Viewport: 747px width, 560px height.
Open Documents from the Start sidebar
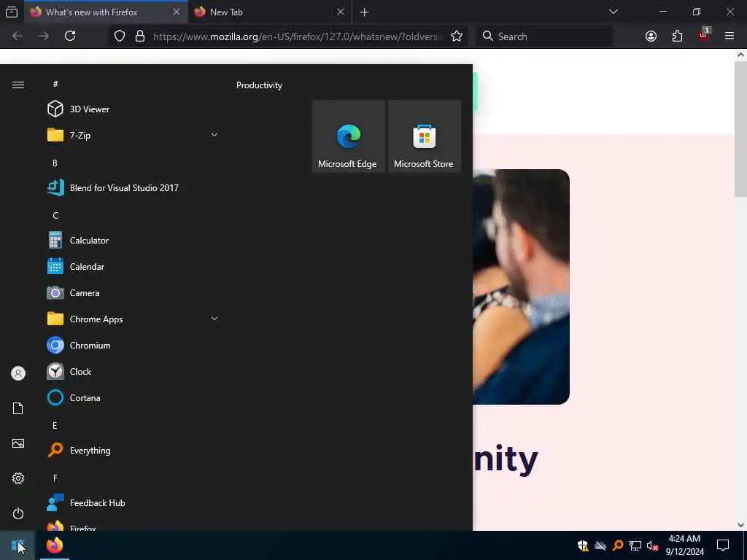[x=18, y=408]
